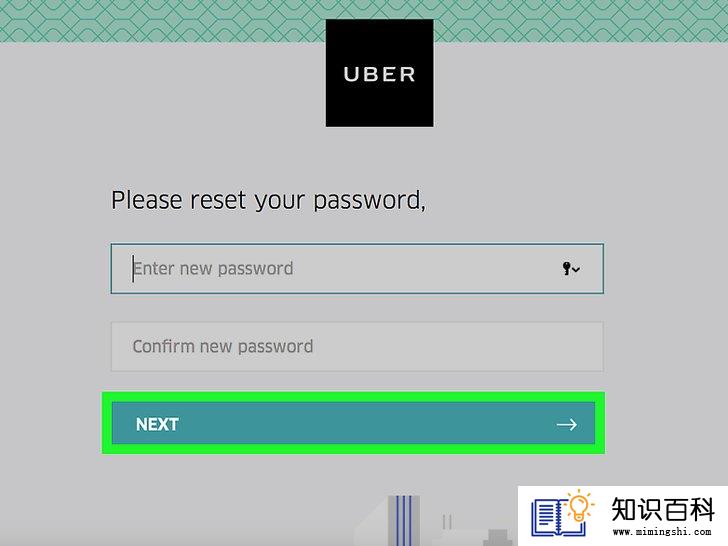The height and width of the screenshot is (546, 728).
Task: Click the small gray block illustration
Action: point(498,537)
